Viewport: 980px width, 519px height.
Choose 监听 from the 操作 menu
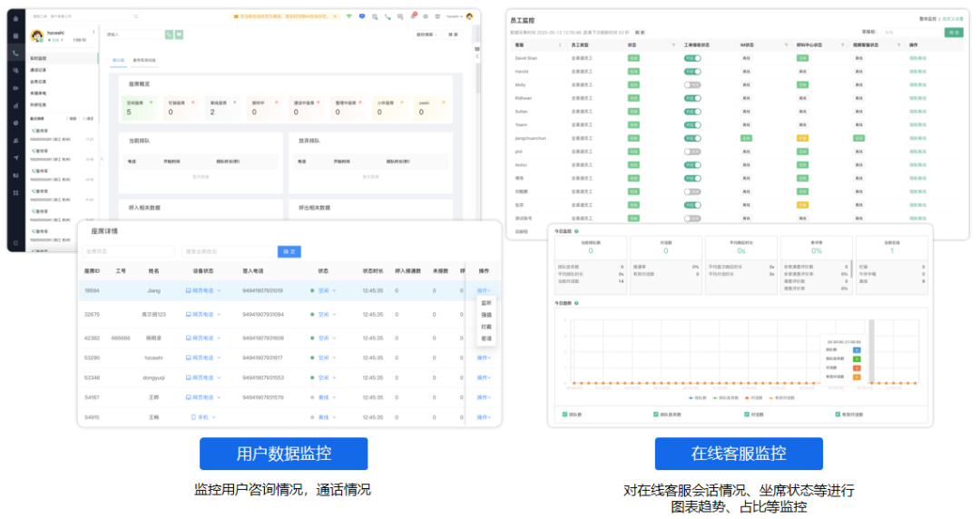point(486,303)
